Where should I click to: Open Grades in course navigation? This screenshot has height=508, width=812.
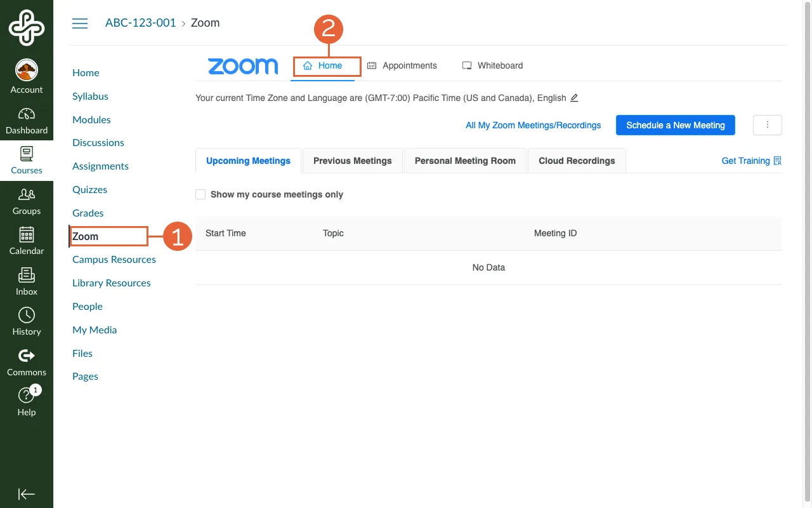click(x=88, y=213)
